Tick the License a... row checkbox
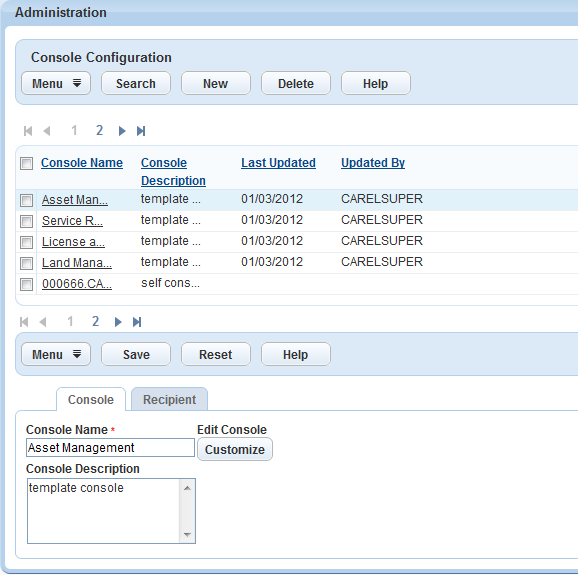Image resolution: width=578 pixels, height=575 pixels. pos(27,242)
